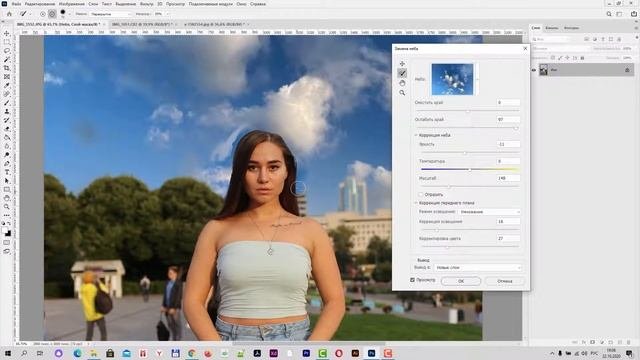The width and height of the screenshot is (640, 360).
Task: Select the Hand tool in Sky Replacement dialog
Action: point(402,83)
